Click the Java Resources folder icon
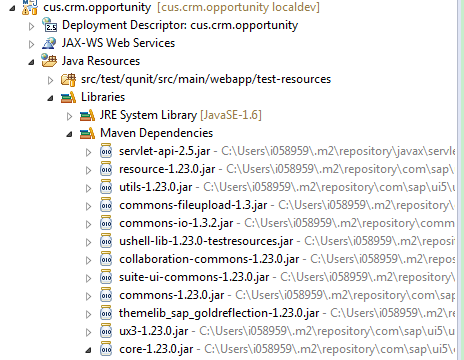 pos(49,61)
